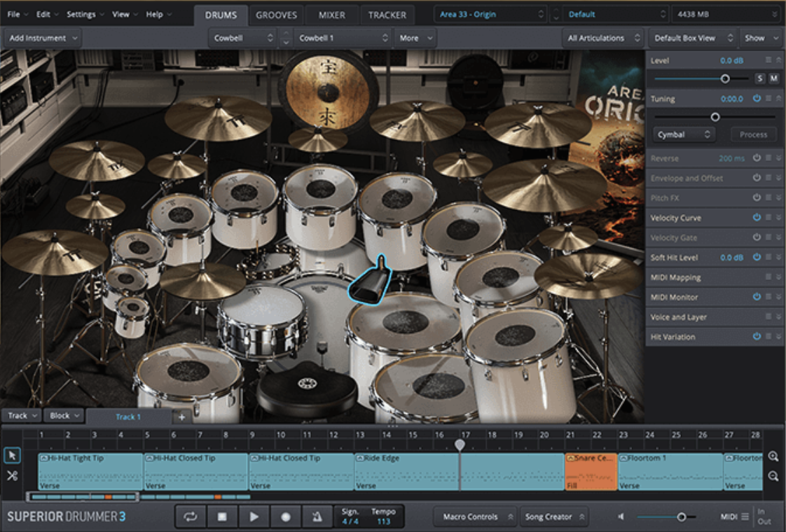Open the Edit menu
Image resolution: width=786 pixels, height=532 pixels.
47,15
